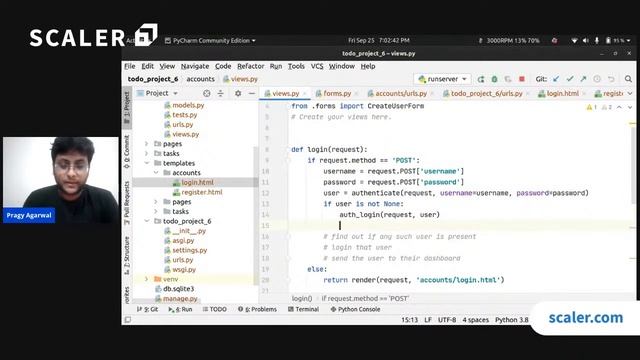The width and height of the screenshot is (640, 360).
Task: Click Git commit checkmark icon
Action: [x=570, y=79]
